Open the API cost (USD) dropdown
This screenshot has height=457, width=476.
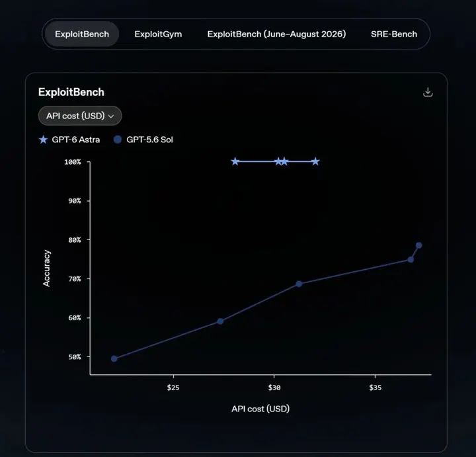pyautogui.click(x=80, y=116)
